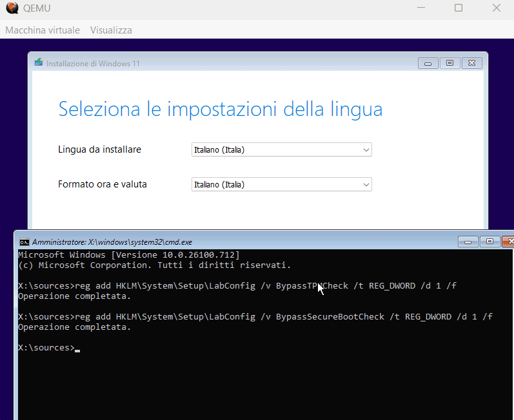Close the Installazione di Windows 11 window
Screen dimensions: 514x420
[x=471, y=63]
